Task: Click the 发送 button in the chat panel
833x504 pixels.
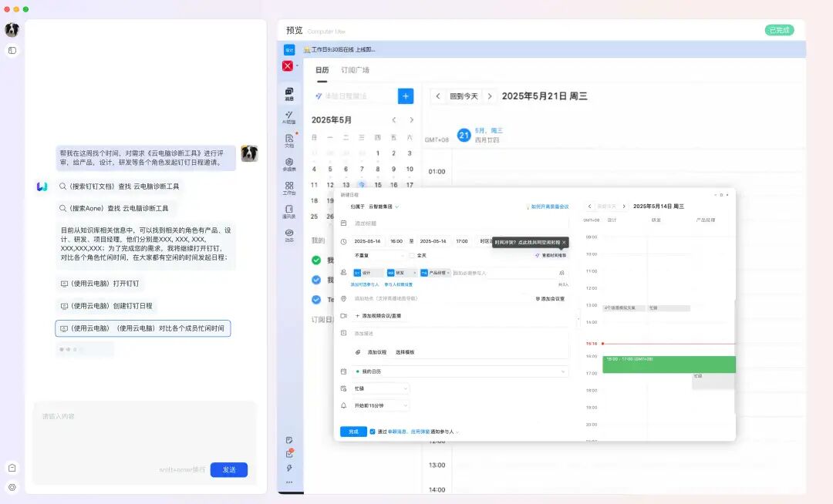Action: coord(228,469)
